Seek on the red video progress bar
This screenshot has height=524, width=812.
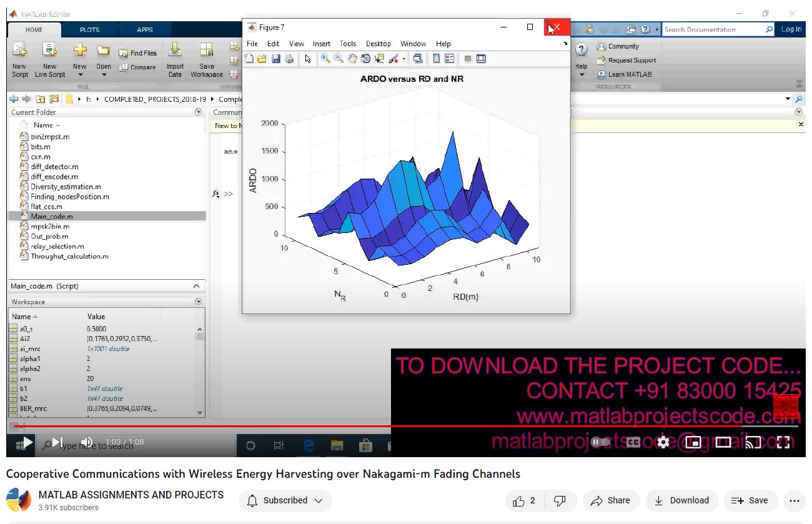(x=406, y=427)
